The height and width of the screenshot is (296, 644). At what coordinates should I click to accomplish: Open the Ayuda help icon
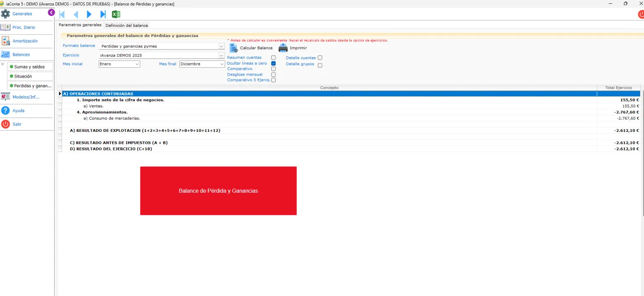tap(5, 110)
